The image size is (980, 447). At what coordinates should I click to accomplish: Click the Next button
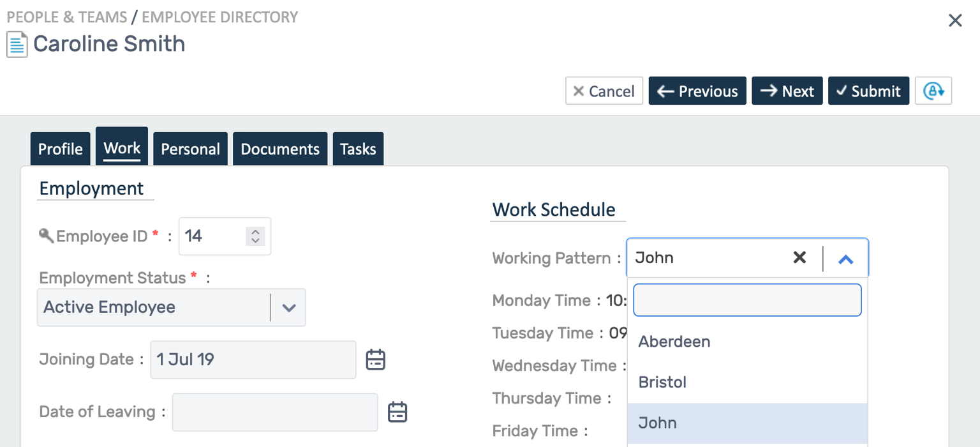[x=787, y=91]
